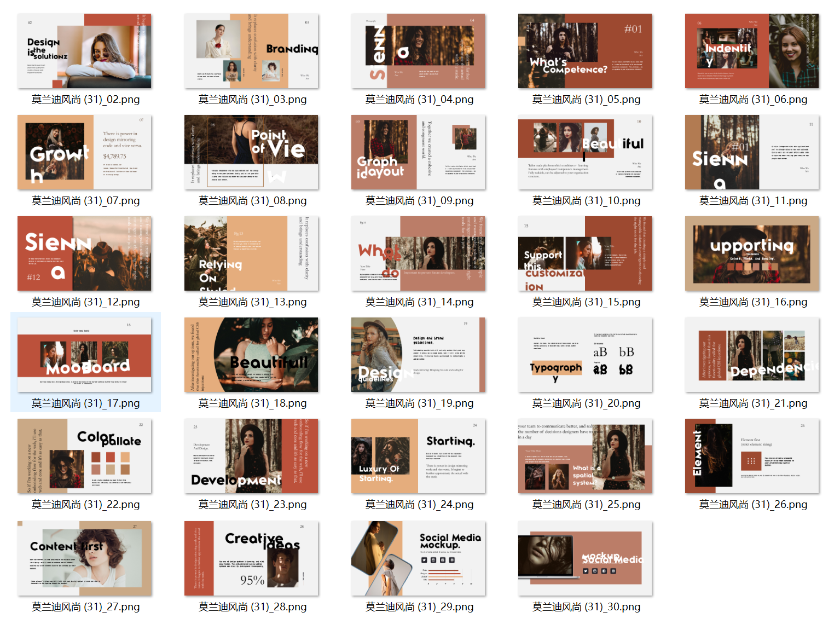Select the Design is Solutionz slide thumbnail
840x624 pixels.
pyautogui.click(x=84, y=51)
